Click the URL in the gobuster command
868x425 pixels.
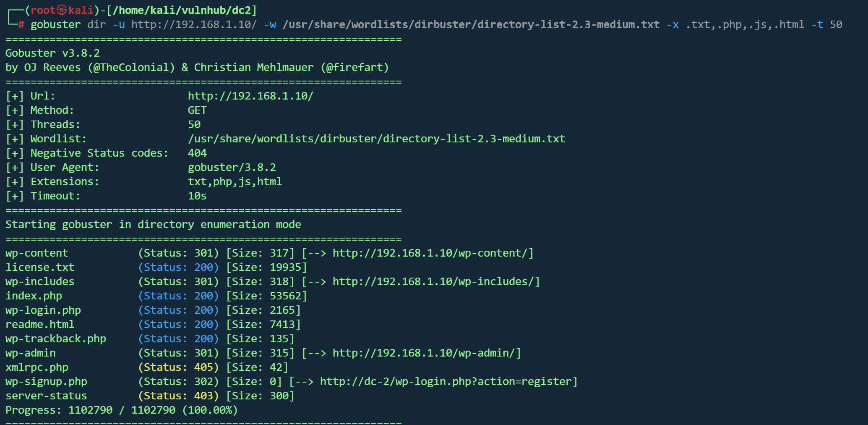(193, 25)
